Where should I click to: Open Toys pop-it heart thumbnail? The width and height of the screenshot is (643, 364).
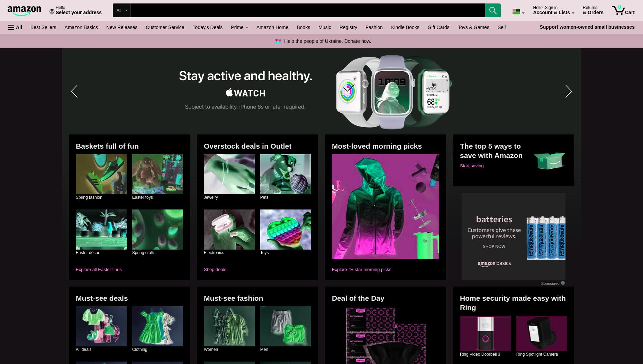click(286, 230)
